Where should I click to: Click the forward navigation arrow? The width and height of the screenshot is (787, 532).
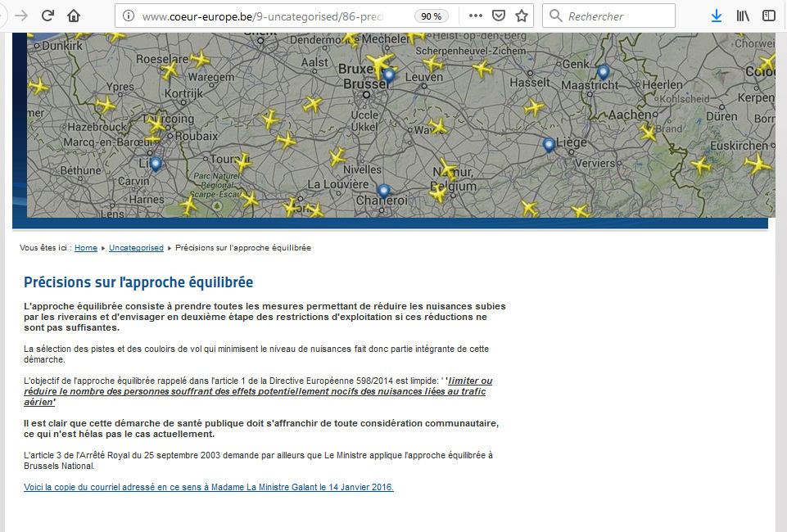click(x=21, y=16)
